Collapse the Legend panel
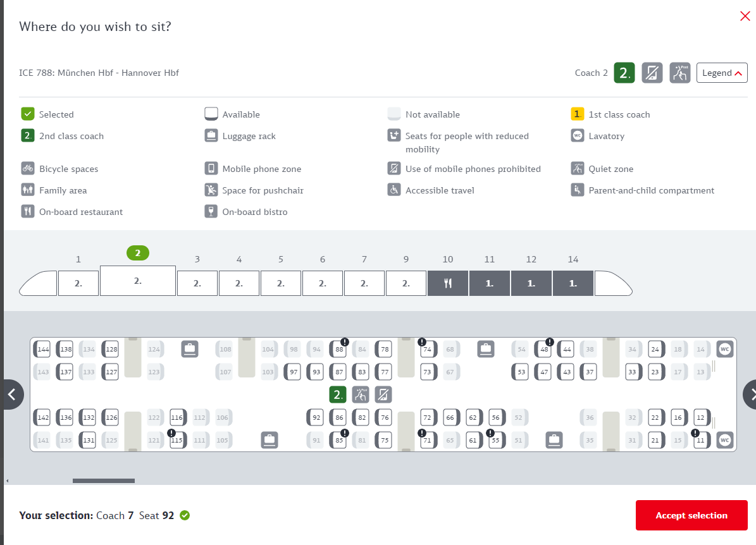The height and width of the screenshot is (545, 756). pyautogui.click(x=722, y=73)
